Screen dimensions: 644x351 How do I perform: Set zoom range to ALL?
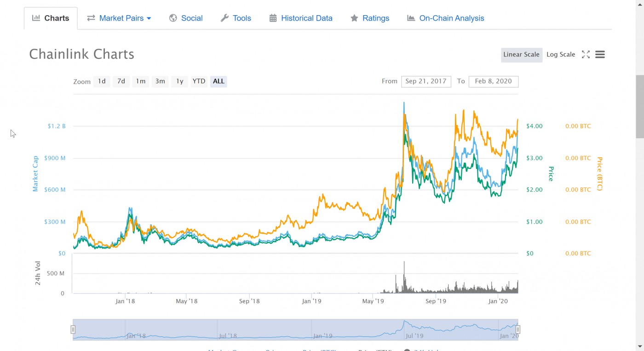point(218,81)
